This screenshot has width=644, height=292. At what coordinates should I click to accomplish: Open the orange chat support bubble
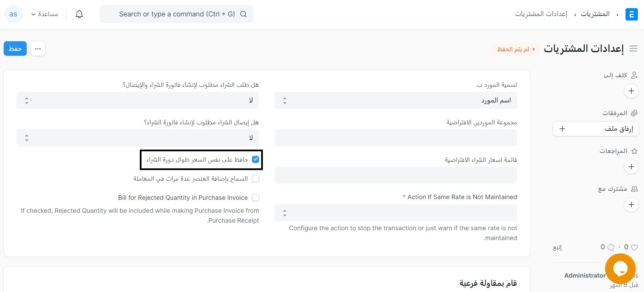click(x=620, y=269)
